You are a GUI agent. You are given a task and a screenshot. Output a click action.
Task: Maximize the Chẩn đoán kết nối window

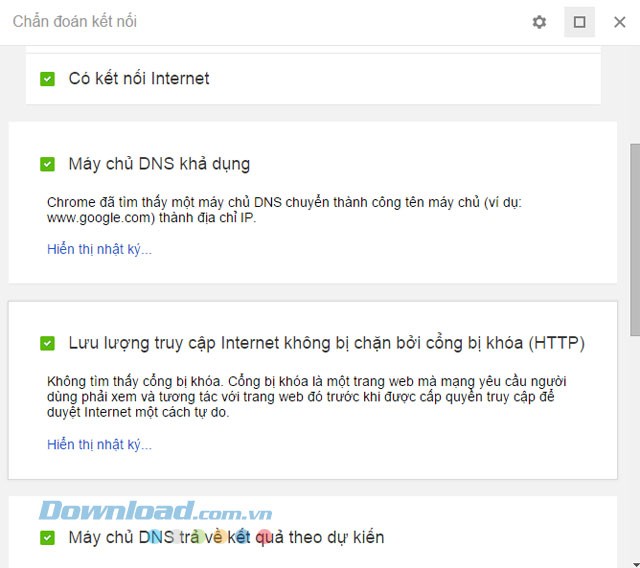click(579, 22)
